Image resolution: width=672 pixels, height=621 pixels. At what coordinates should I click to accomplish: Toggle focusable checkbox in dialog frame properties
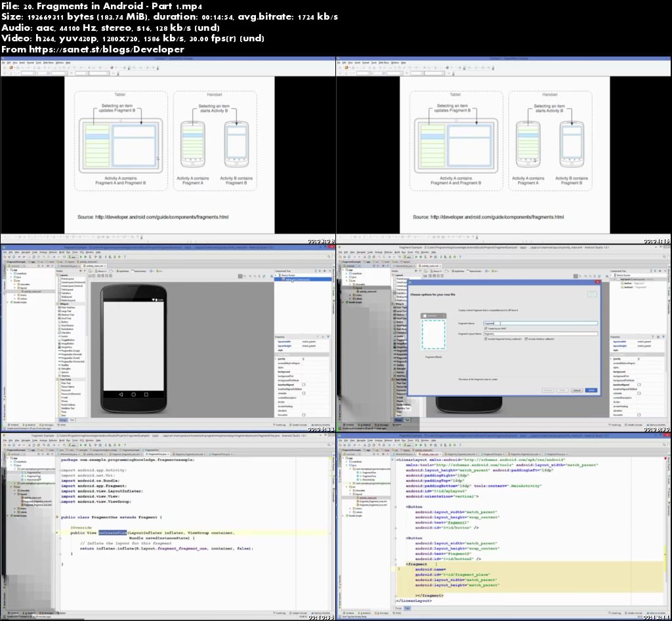(639, 415)
